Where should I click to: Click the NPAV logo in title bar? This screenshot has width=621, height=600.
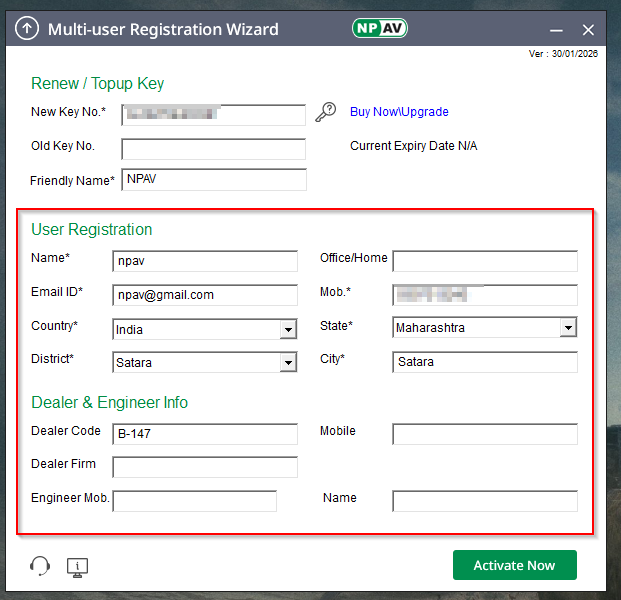point(379,29)
